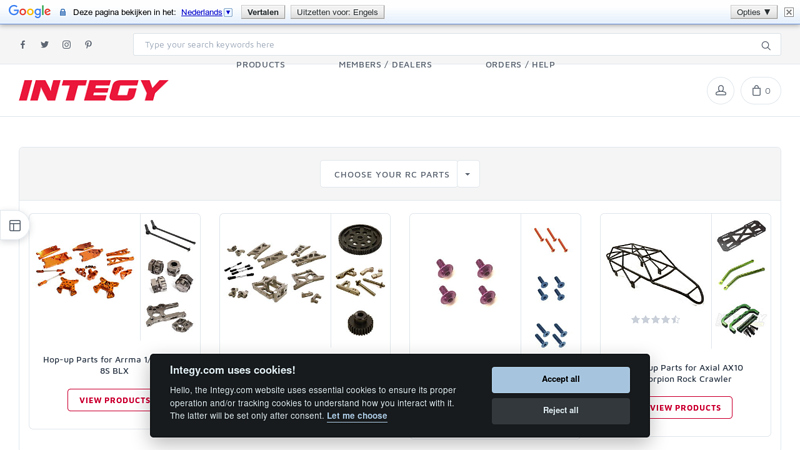Reject all cookies

(x=561, y=411)
